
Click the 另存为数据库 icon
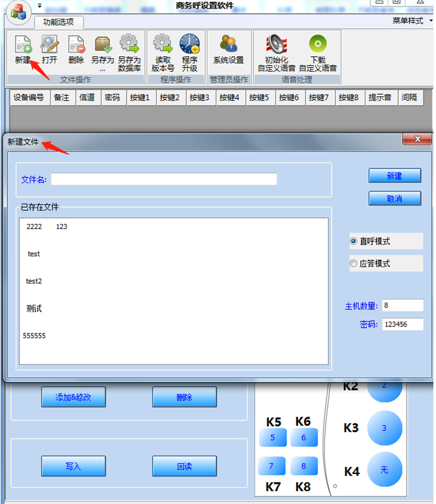(x=129, y=45)
